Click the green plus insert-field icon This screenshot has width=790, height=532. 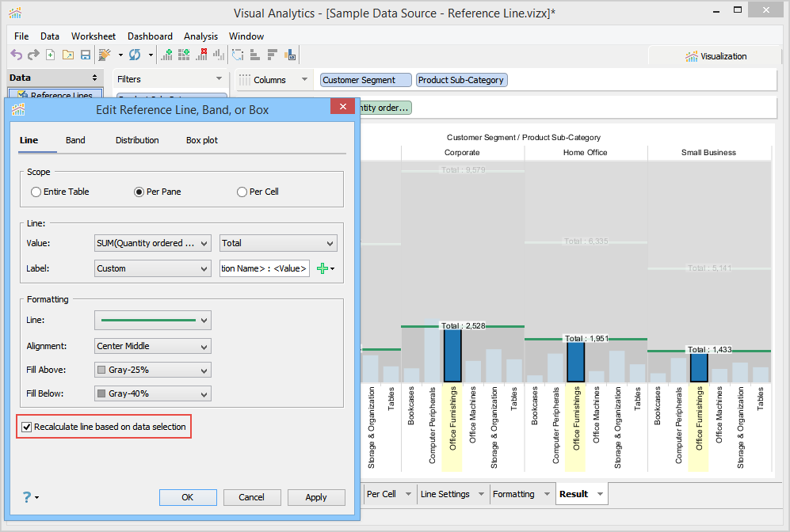click(x=322, y=268)
